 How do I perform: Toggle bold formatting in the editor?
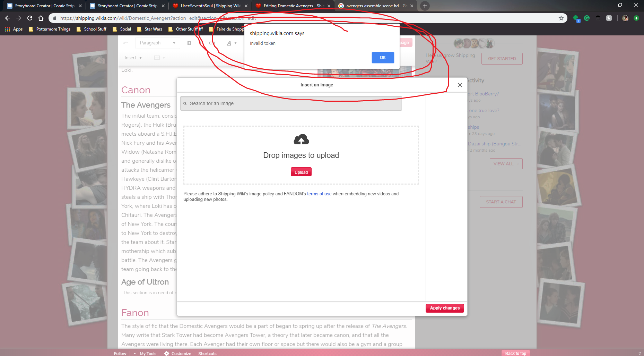[x=189, y=43]
